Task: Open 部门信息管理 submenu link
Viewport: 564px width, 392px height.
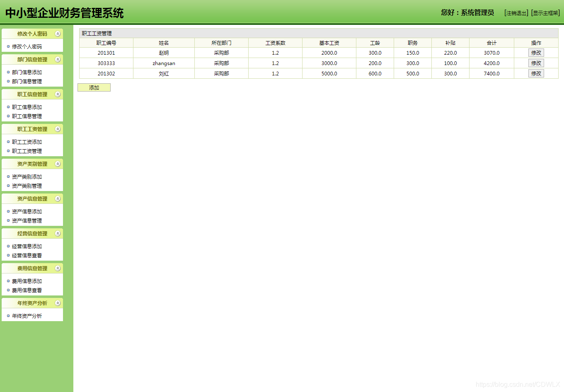Action: click(x=27, y=82)
